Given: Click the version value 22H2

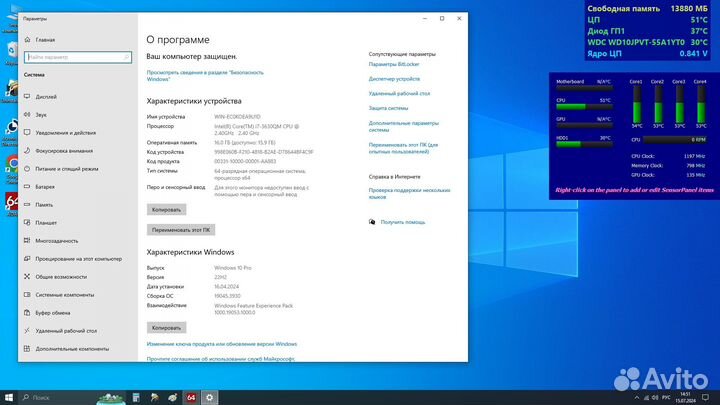Looking at the screenshot, I should tap(220, 277).
